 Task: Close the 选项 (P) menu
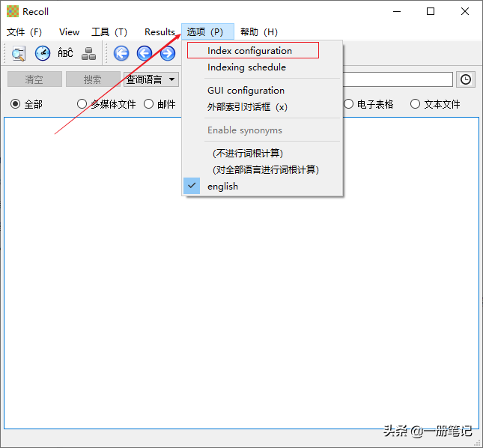(207, 31)
